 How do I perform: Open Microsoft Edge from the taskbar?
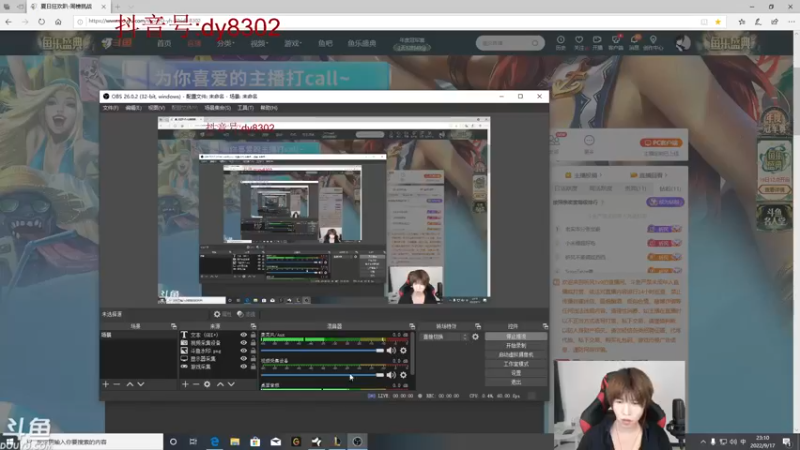pos(215,442)
